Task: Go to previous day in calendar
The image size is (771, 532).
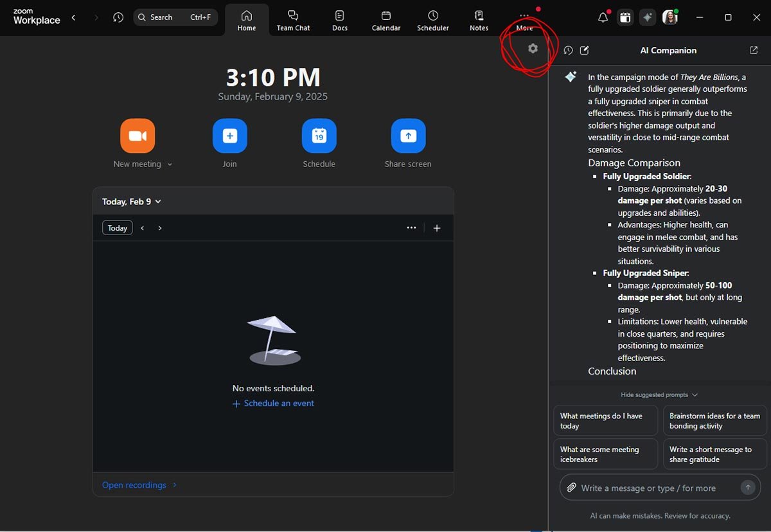Action: (x=143, y=228)
